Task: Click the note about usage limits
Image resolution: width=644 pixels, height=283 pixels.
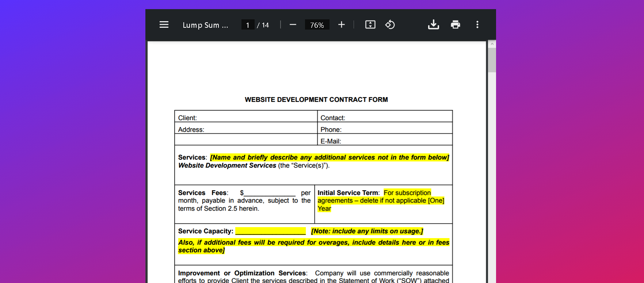Action: (x=367, y=231)
